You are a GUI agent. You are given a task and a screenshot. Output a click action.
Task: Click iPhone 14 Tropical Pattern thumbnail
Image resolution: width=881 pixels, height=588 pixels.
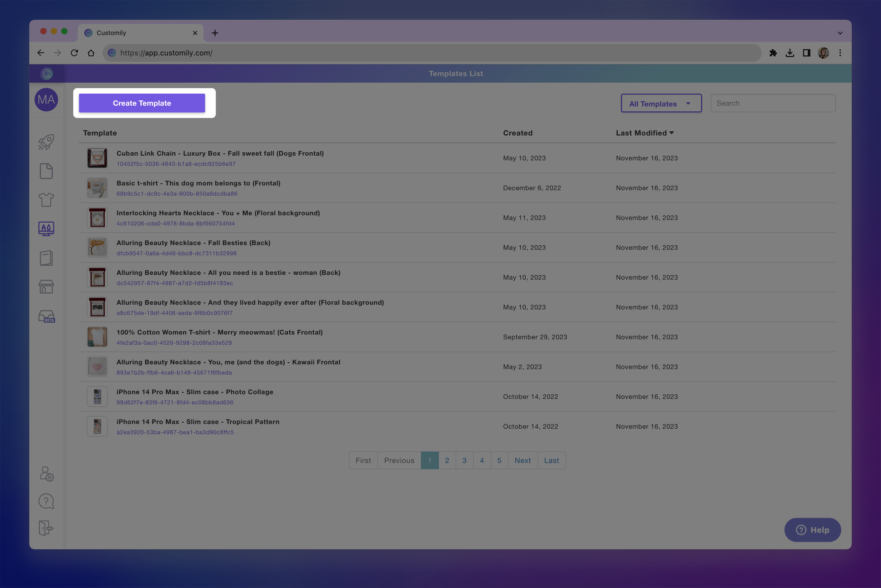tap(97, 426)
